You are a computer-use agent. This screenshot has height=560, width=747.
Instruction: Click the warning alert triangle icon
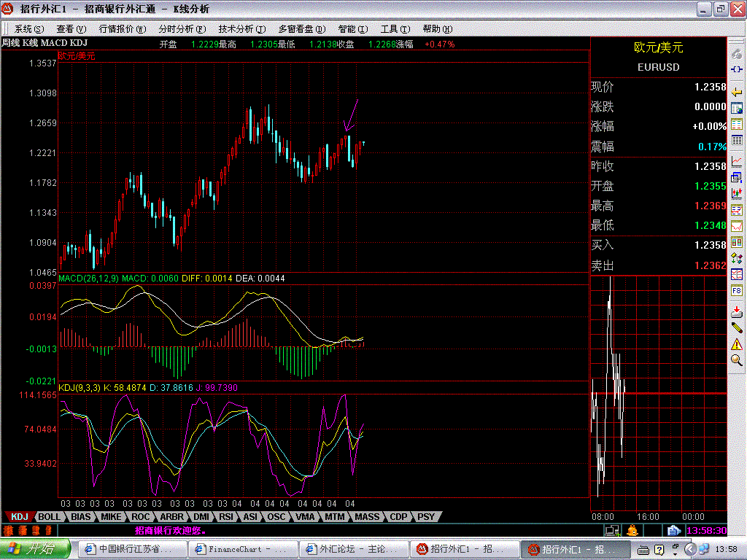coord(737,344)
